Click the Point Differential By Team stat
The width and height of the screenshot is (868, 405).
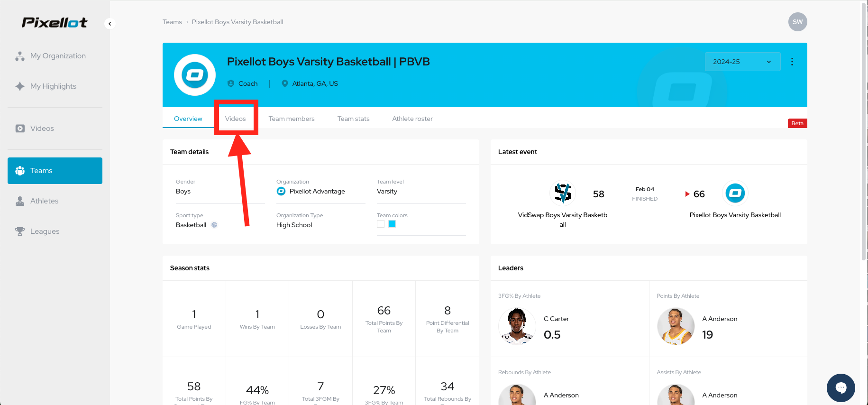[x=448, y=319]
